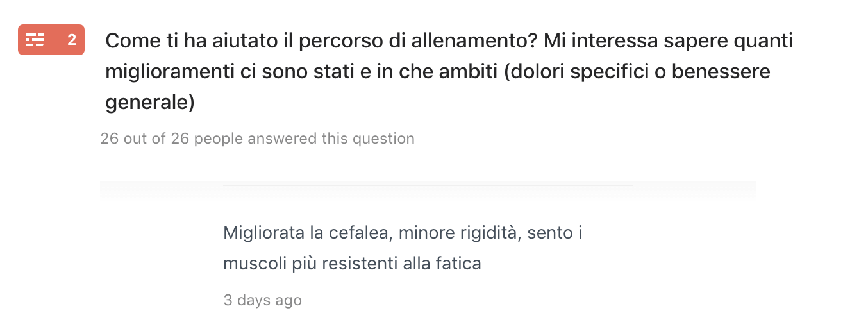Click the thin divider above the response

click(428, 185)
